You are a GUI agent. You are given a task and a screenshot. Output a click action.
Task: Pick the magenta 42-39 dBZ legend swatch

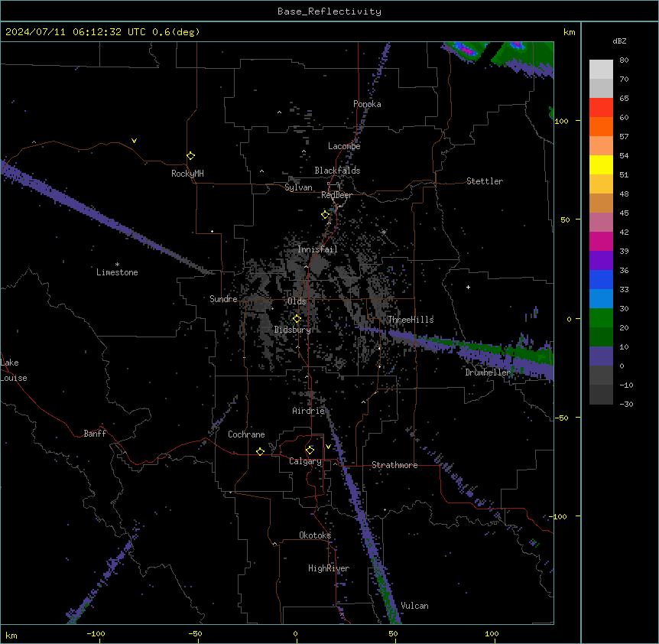(x=601, y=242)
